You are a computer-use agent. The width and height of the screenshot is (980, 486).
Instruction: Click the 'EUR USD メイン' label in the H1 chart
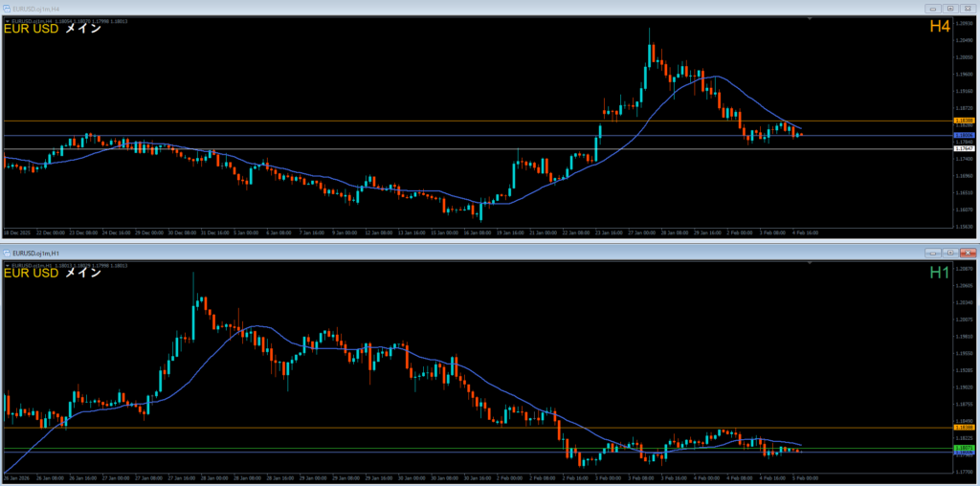(53, 273)
